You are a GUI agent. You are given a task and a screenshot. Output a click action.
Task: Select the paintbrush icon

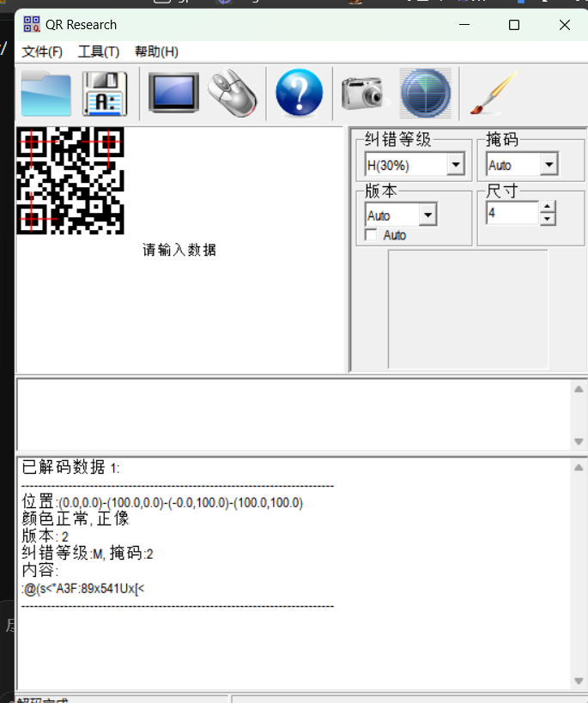[492, 94]
